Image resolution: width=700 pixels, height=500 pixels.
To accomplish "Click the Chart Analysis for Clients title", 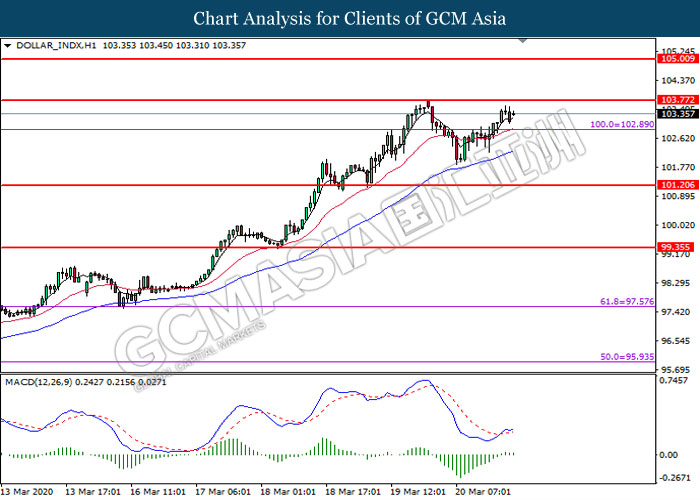I will 350,19.
